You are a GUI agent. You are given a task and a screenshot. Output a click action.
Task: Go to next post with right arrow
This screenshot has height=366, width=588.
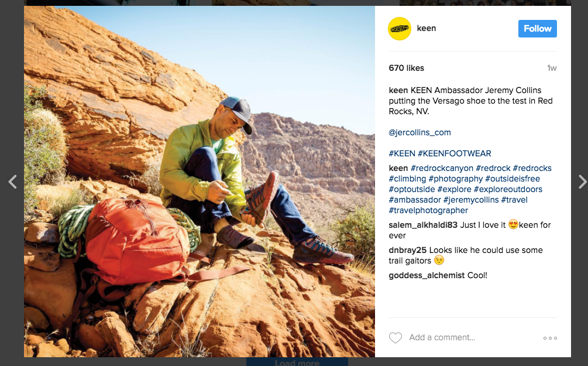point(582,182)
